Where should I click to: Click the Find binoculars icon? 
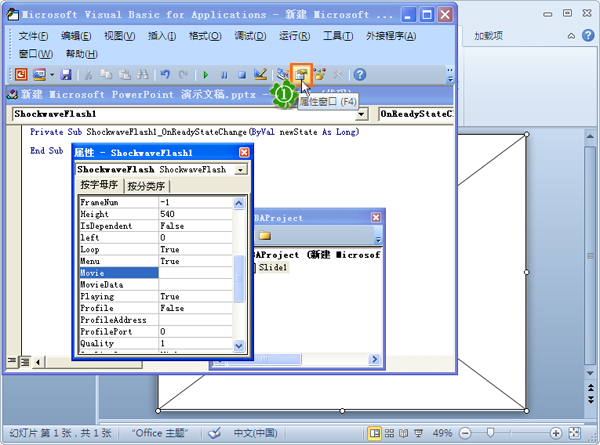142,74
